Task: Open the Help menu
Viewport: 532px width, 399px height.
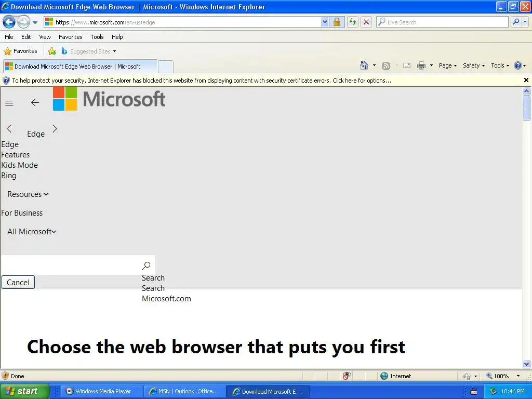Action: tap(117, 37)
